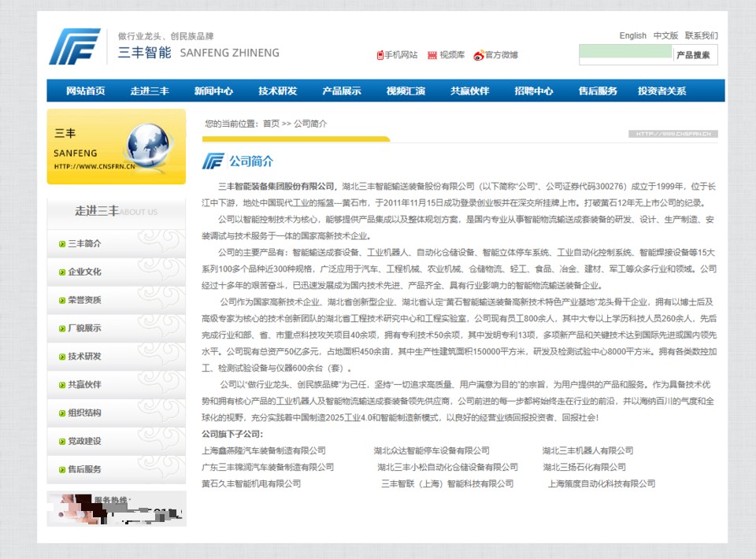
Task: Switch site language to English
Action: pyautogui.click(x=632, y=35)
